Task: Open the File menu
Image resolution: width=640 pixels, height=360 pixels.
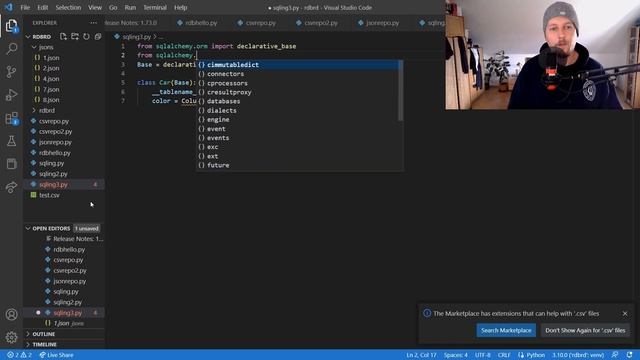Action: (x=25, y=7)
